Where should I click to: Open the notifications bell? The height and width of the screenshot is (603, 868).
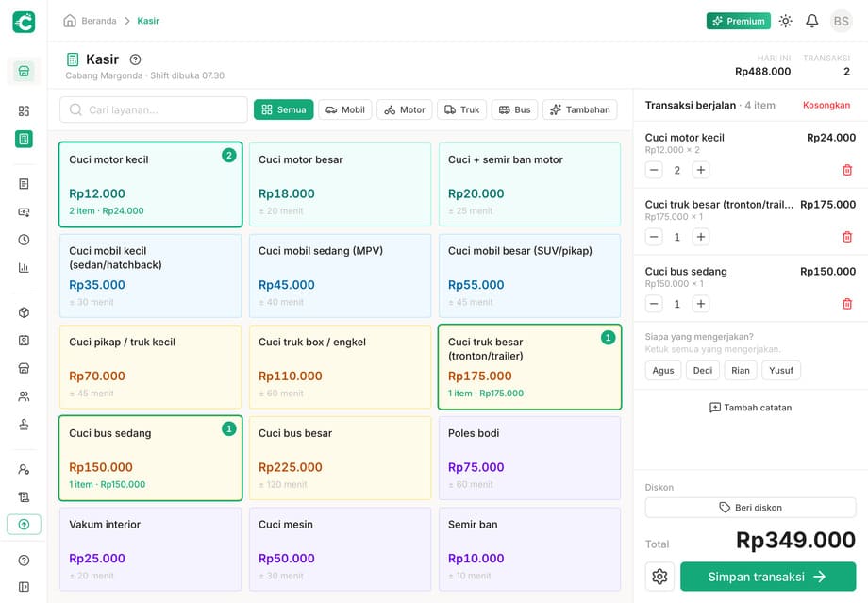811,21
